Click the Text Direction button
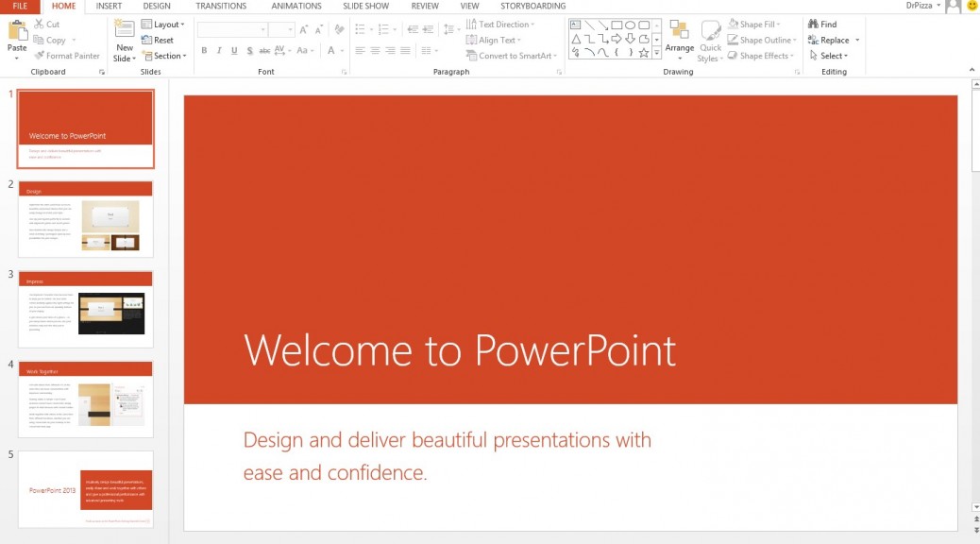The image size is (980, 544). coord(500,25)
